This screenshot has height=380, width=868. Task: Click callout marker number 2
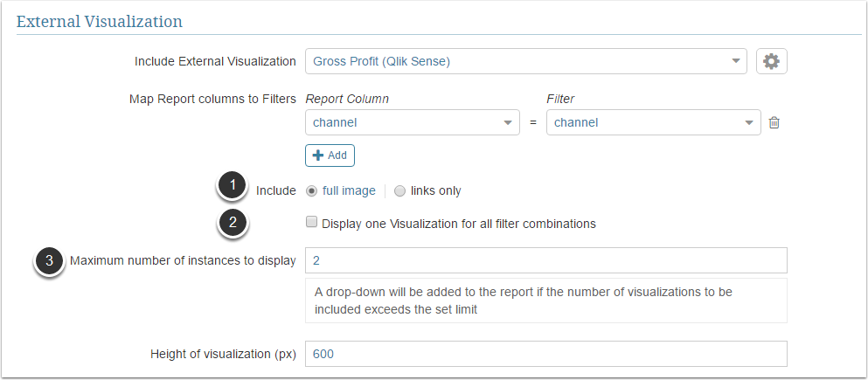[232, 223]
